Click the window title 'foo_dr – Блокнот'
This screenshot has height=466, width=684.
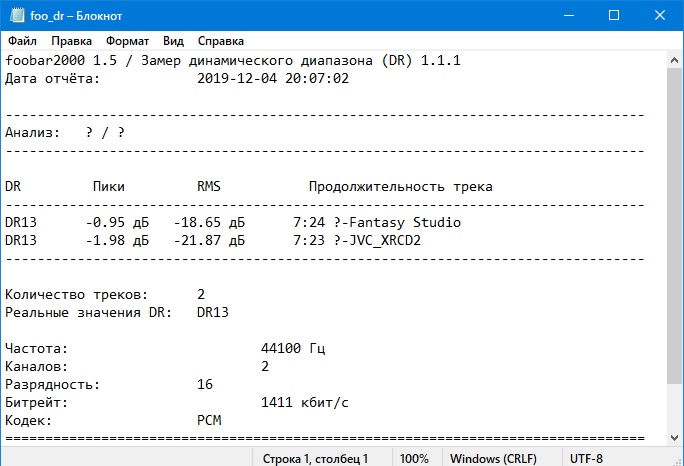point(76,16)
